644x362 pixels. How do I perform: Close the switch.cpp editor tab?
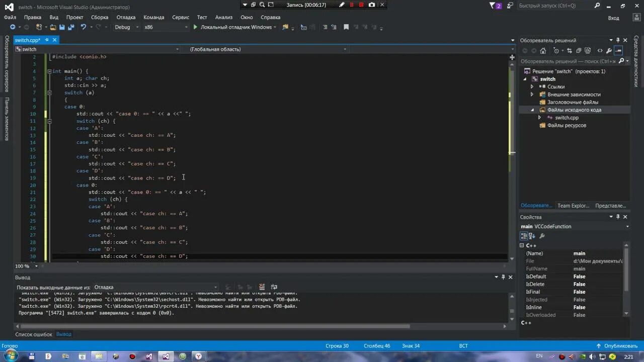tap(55, 40)
